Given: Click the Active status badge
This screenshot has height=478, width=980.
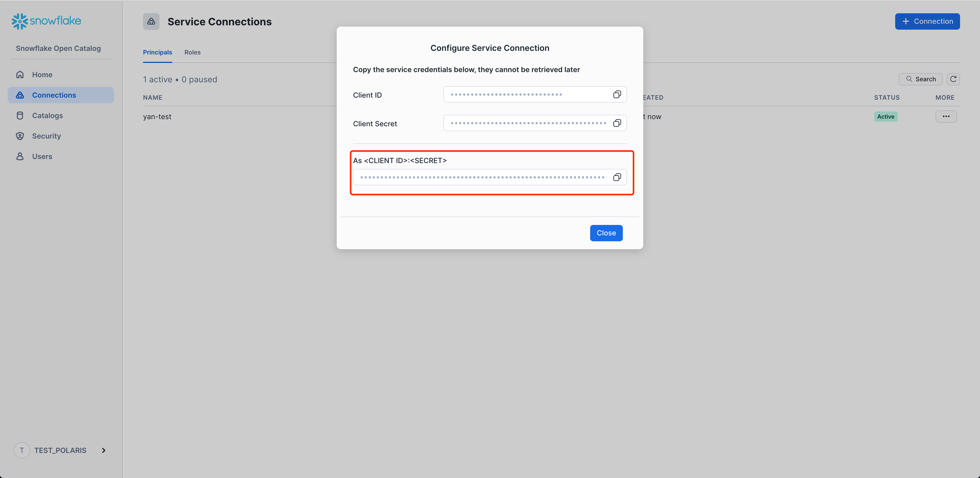Looking at the screenshot, I should point(885,116).
